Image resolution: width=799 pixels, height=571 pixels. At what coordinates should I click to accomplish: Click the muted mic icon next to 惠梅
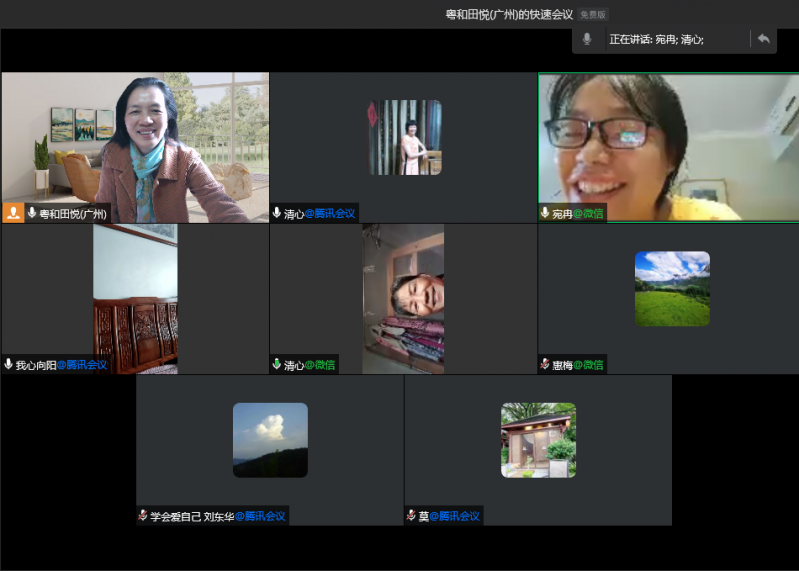tap(545, 365)
